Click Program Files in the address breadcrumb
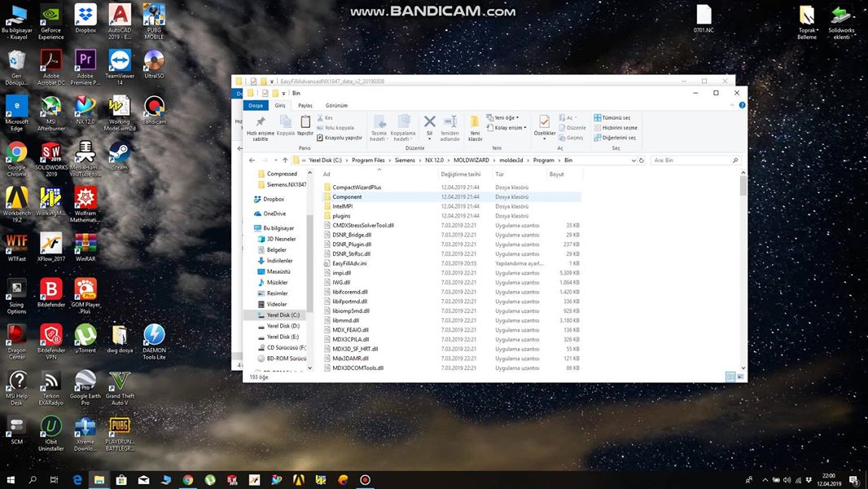 click(x=368, y=160)
